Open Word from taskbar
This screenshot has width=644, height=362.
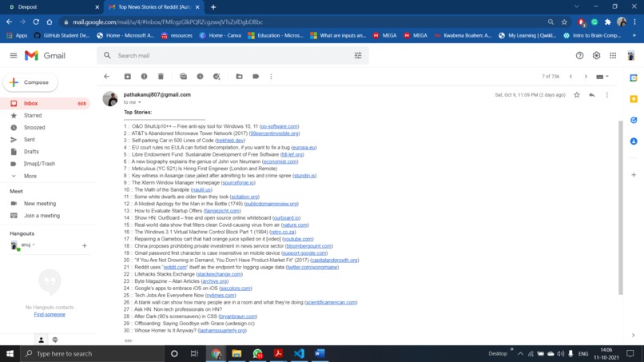(x=320, y=353)
